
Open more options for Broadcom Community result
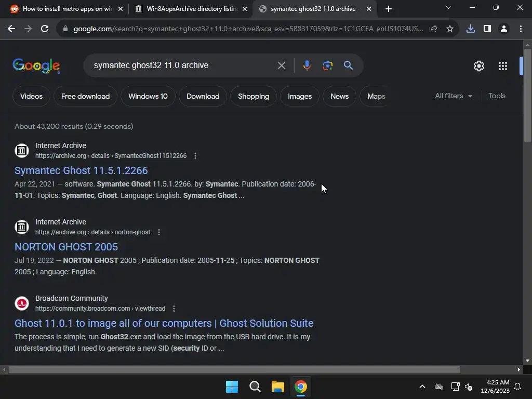[174, 309]
